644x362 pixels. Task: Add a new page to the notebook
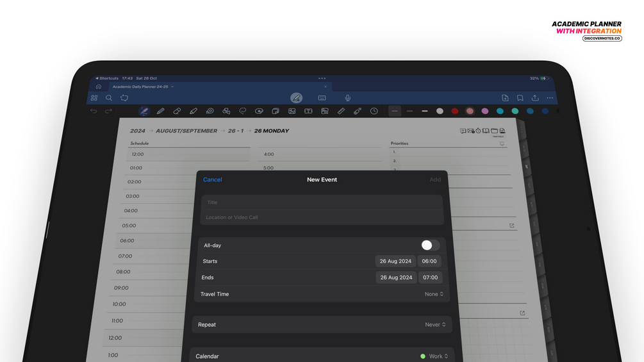pyautogui.click(x=505, y=97)
